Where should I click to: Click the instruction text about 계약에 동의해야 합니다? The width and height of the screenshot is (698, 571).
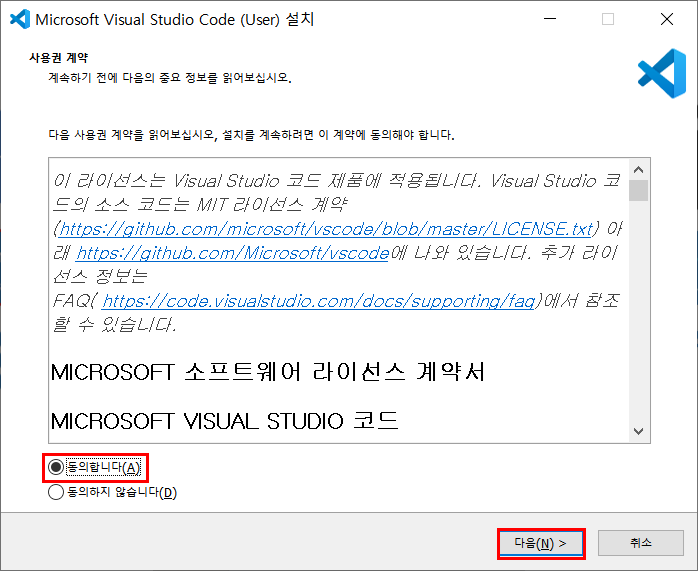tap(252, 135)
